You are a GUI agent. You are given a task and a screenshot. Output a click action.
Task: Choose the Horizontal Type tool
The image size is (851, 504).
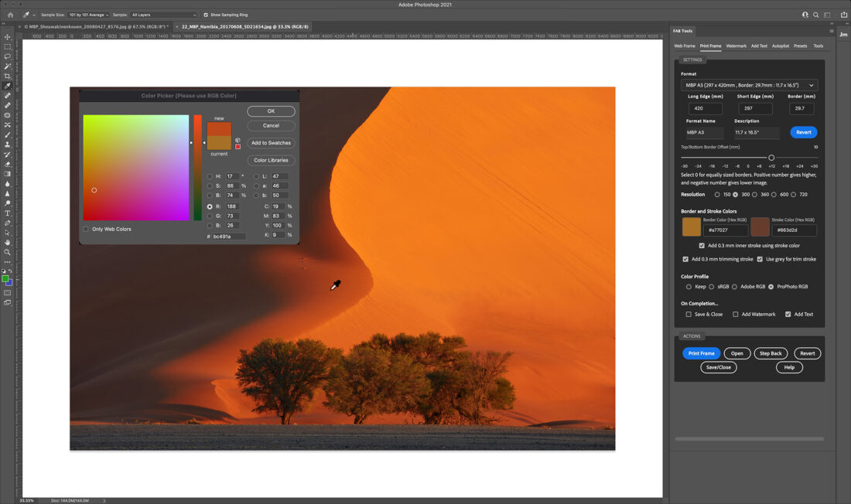[8, 213]
